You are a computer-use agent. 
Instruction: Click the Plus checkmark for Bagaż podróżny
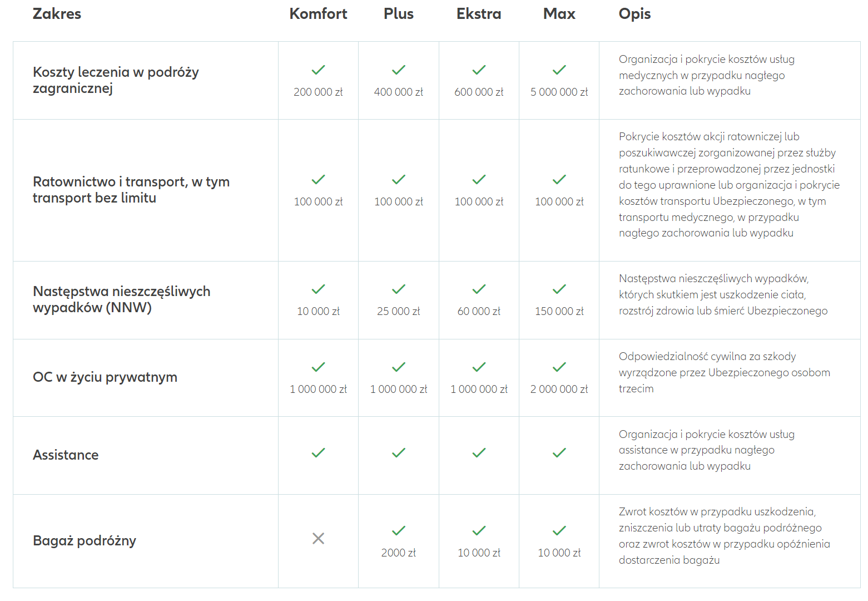coord(399,531)
